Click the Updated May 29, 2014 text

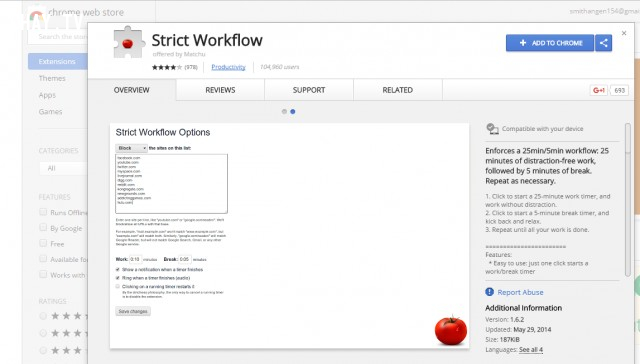(x=518, y=329)
